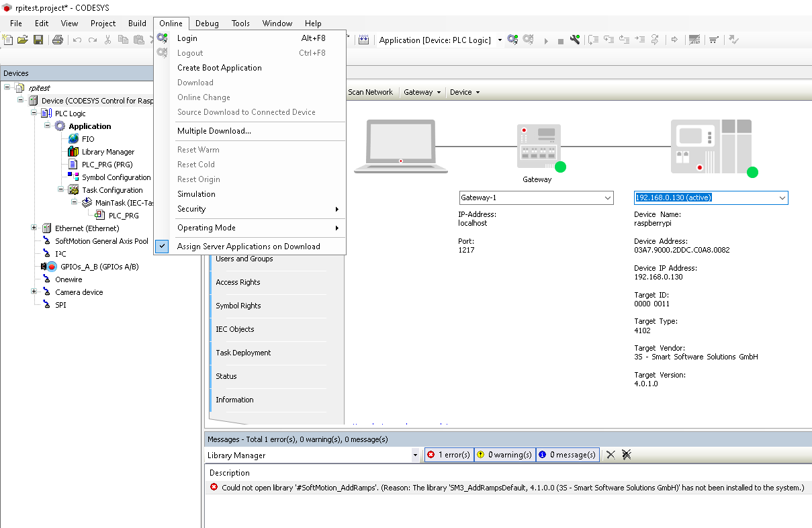Click the wrench icon in the toolbar
This screenshot has height=528, width=812.
[x=575, y=40]
